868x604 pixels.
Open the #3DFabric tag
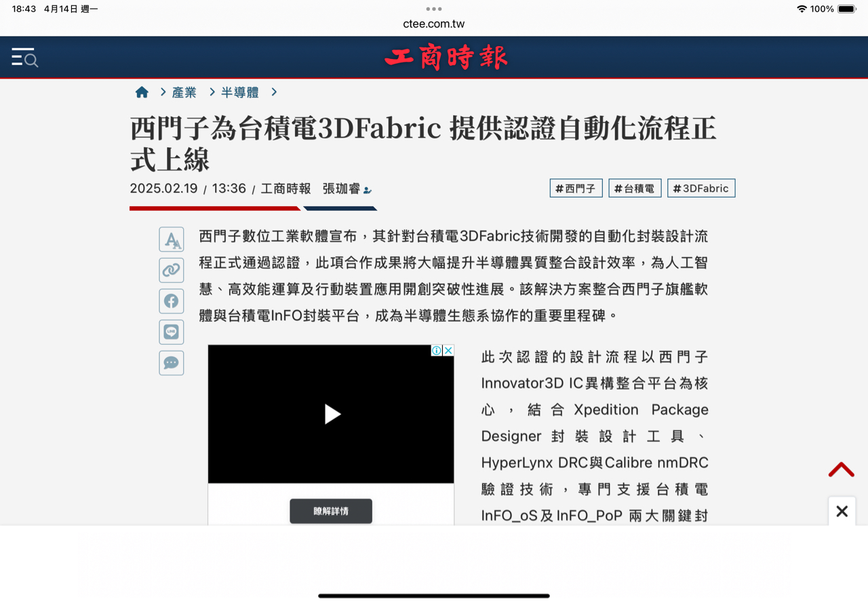click(x=701, y=189)
